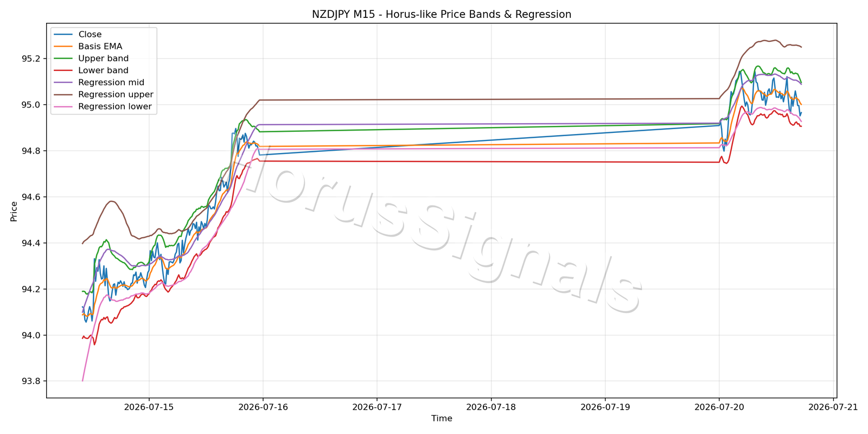Image resolution: width=868 pixels, height=434 pixels.
Task: Click the 95.2 y-axis tick label
Action: (30, 59)
